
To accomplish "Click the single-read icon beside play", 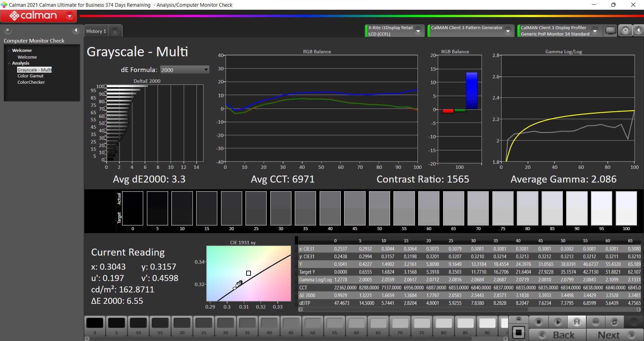I will (x=577, y=322).
